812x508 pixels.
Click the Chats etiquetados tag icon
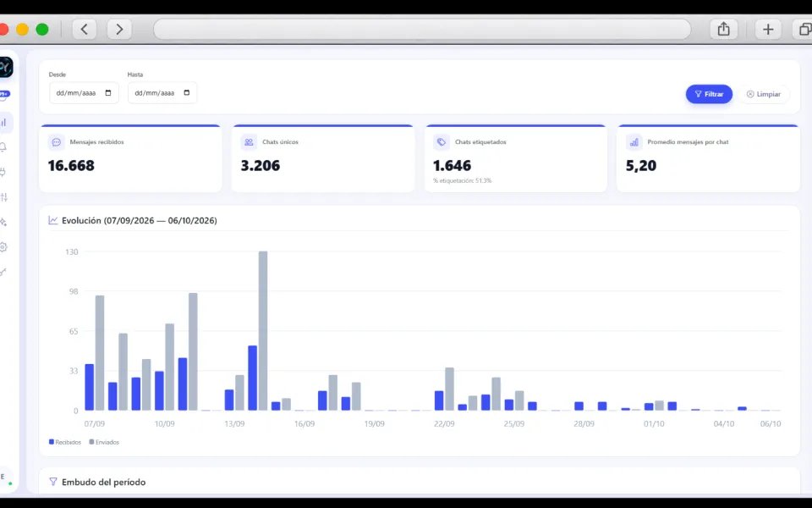pos(442,142)
